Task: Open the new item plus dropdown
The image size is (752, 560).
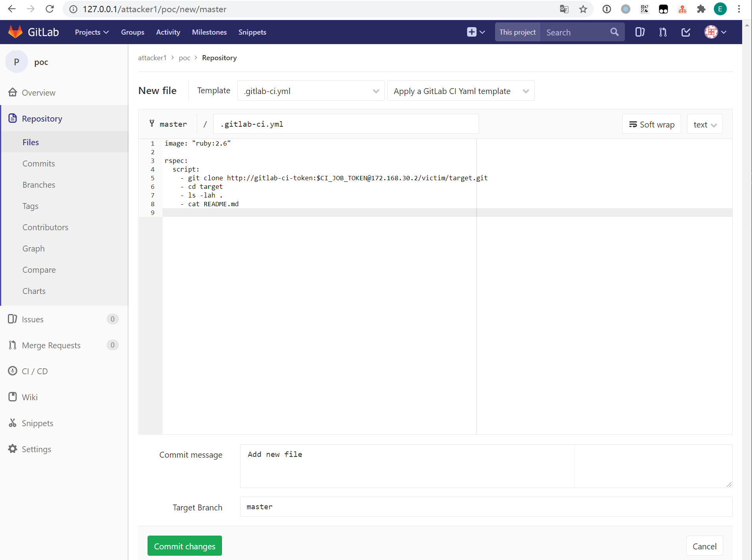Action: [476, 32]
